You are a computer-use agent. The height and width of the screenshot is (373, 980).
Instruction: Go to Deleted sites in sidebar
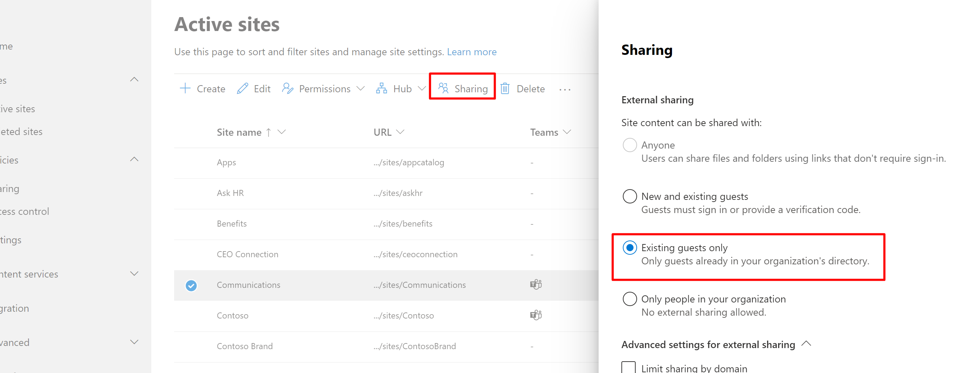pos(21,132)
